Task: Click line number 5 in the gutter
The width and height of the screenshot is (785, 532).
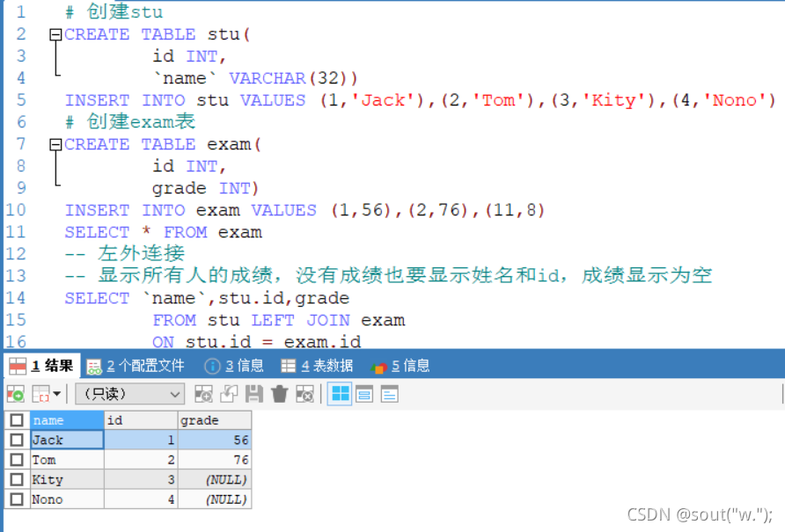Action: point(20,100)
